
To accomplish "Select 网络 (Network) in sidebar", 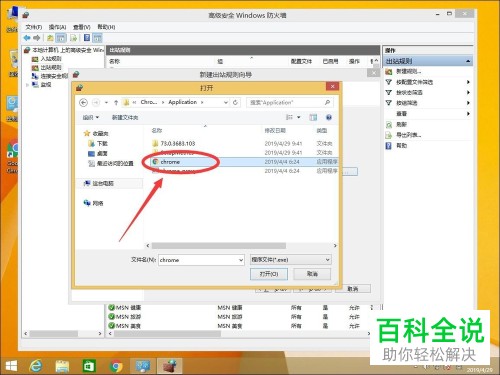I will click(93, 203).
